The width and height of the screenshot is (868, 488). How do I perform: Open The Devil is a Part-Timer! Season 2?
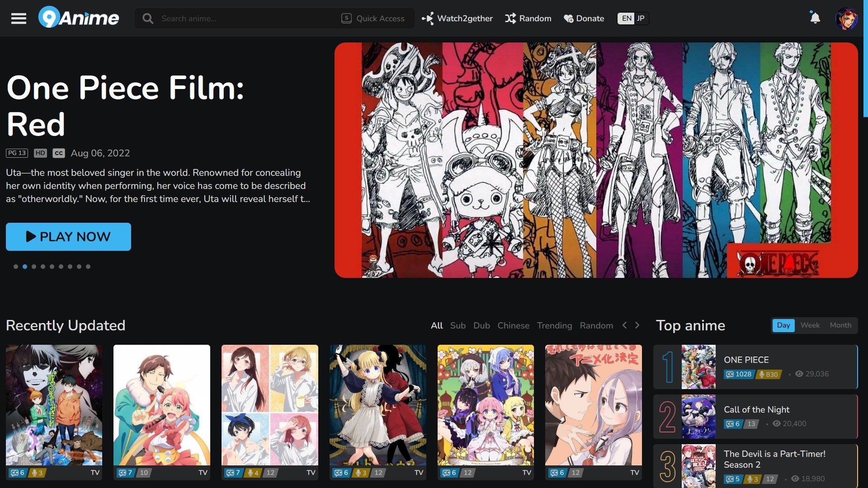(x=774, y=459)
